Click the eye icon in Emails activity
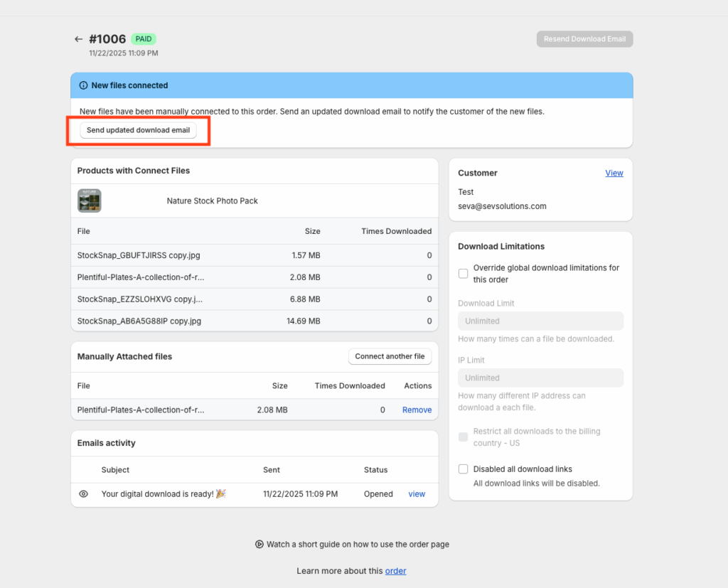728x588 pixels. tap(83, 494)
